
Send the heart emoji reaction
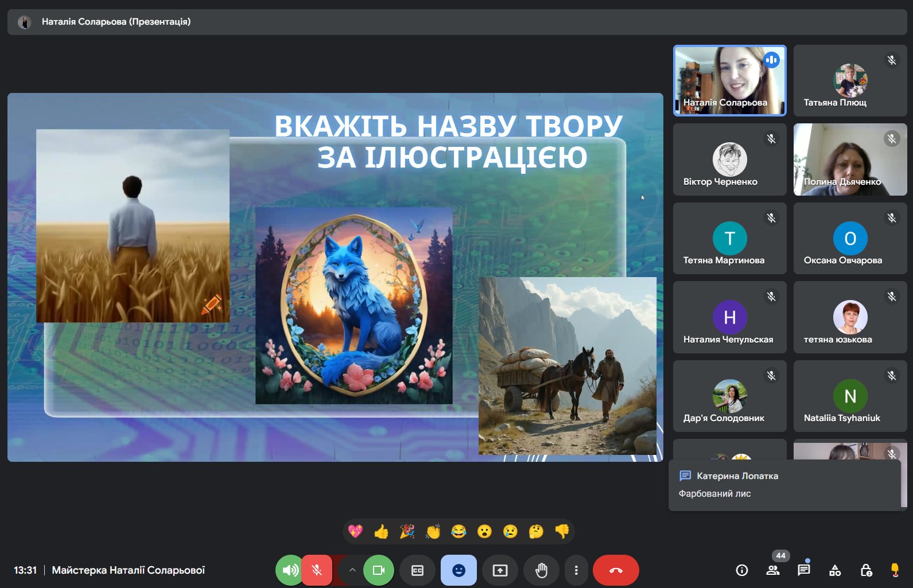click(355, 532)
